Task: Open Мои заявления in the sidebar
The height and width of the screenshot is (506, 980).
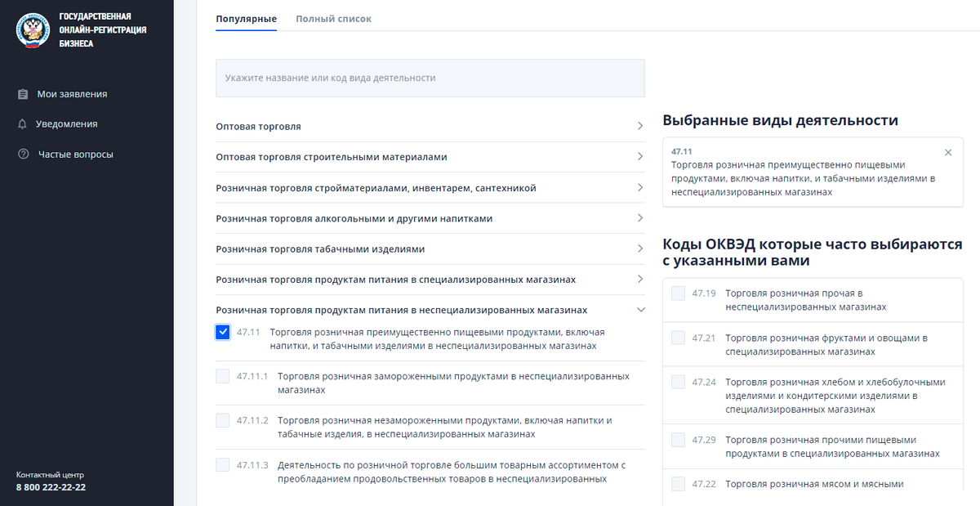Action: [72, 94]
